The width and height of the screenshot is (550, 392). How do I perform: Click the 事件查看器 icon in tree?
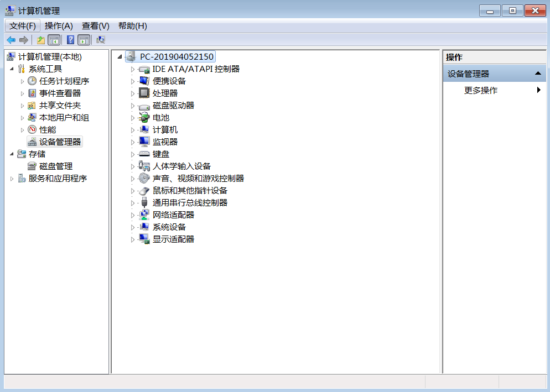coord(32,93)
